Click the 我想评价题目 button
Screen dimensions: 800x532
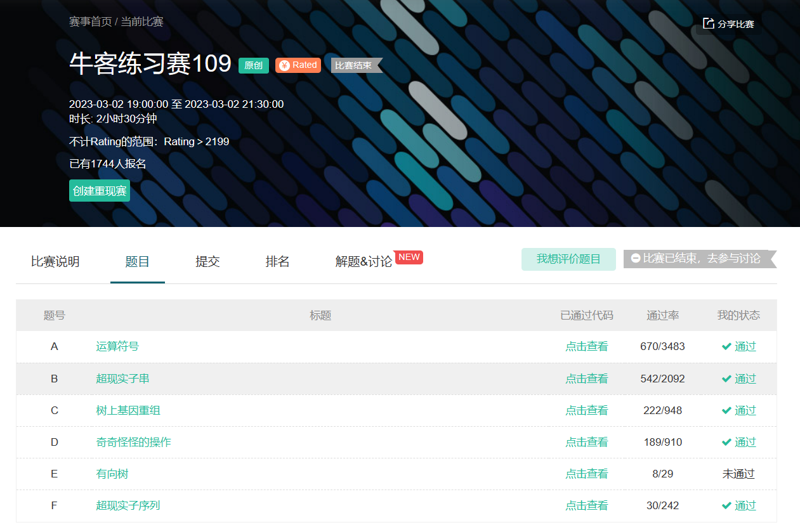568,259
